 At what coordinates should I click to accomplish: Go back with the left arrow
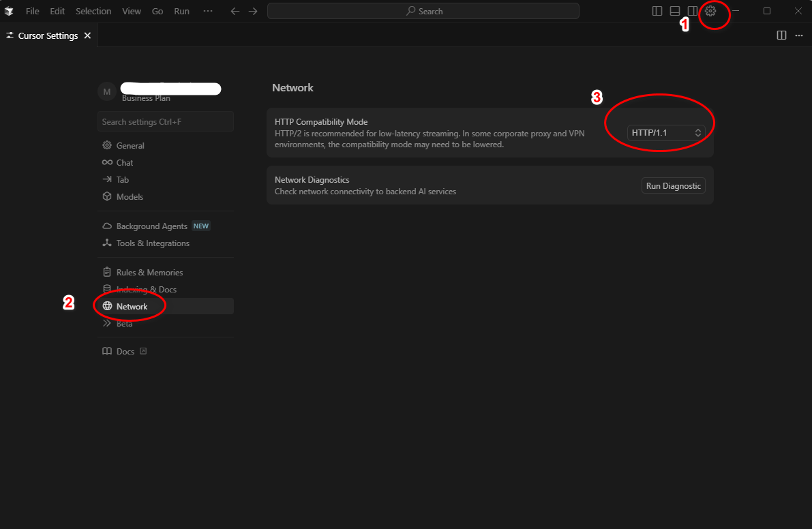click(x=235, y=11)
